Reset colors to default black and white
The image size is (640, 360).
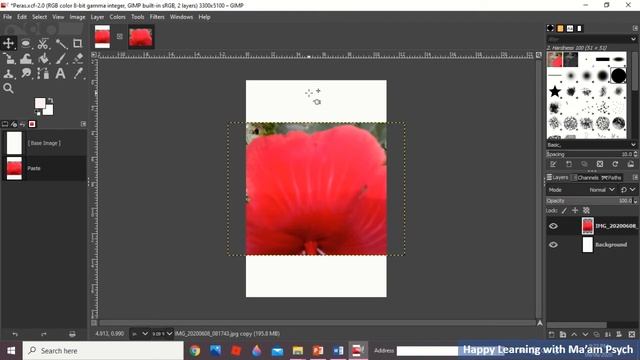(x=37, y=113)
